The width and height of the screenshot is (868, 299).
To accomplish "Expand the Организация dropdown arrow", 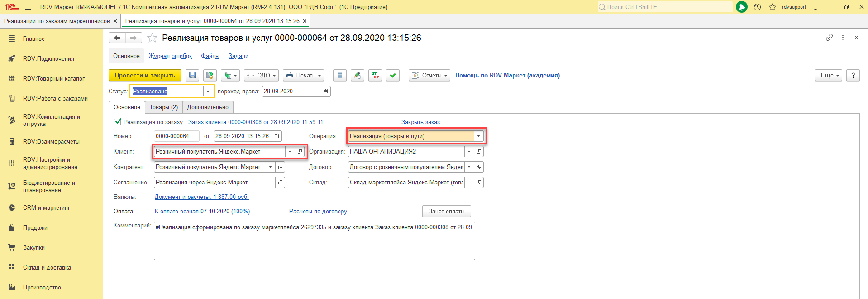I will [469, 152].
